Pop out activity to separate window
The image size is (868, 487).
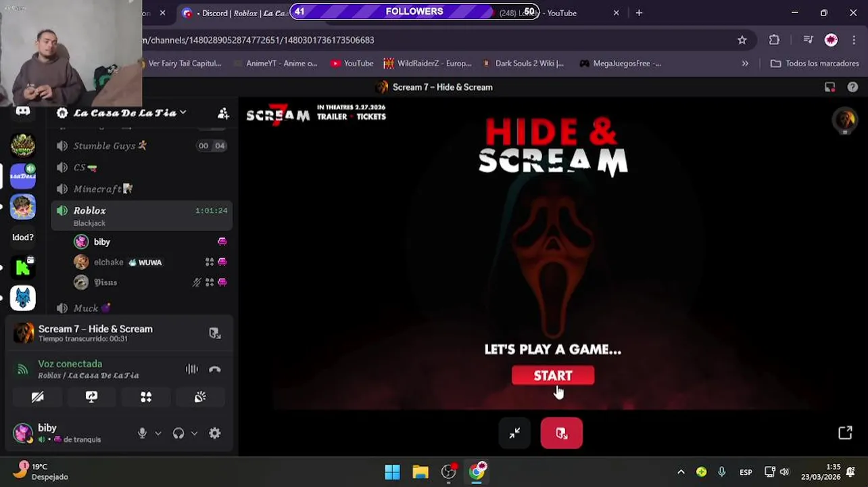click(x=846, y=434)
